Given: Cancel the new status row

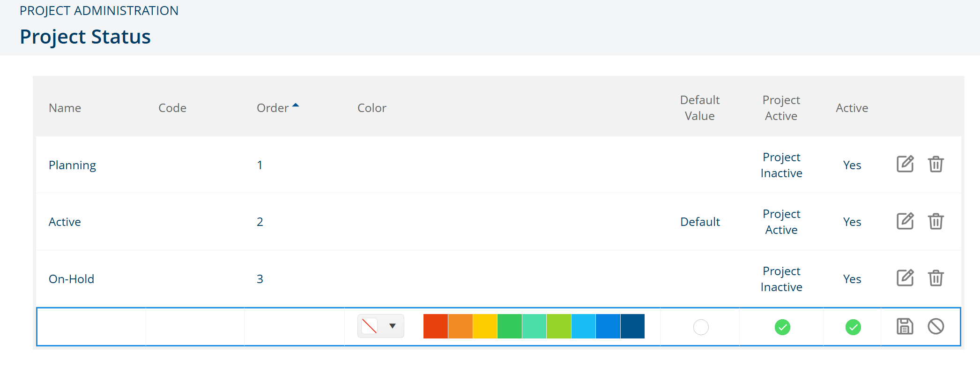Looking at the screenshot, I should 935,326.
